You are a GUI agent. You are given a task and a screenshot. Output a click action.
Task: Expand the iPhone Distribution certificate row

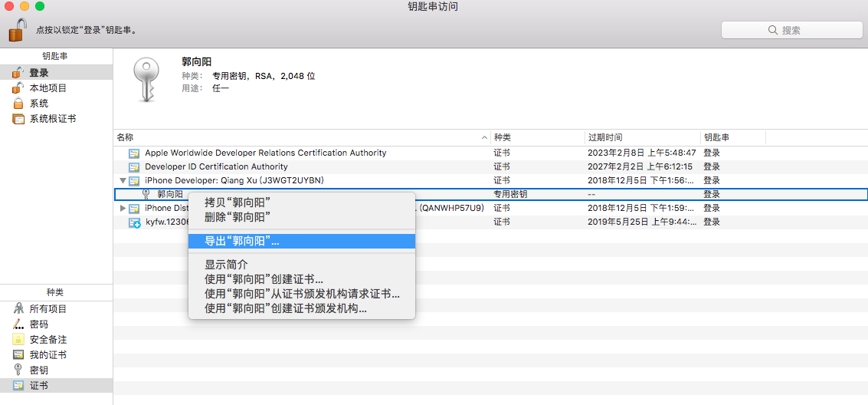tap(123, 209)
